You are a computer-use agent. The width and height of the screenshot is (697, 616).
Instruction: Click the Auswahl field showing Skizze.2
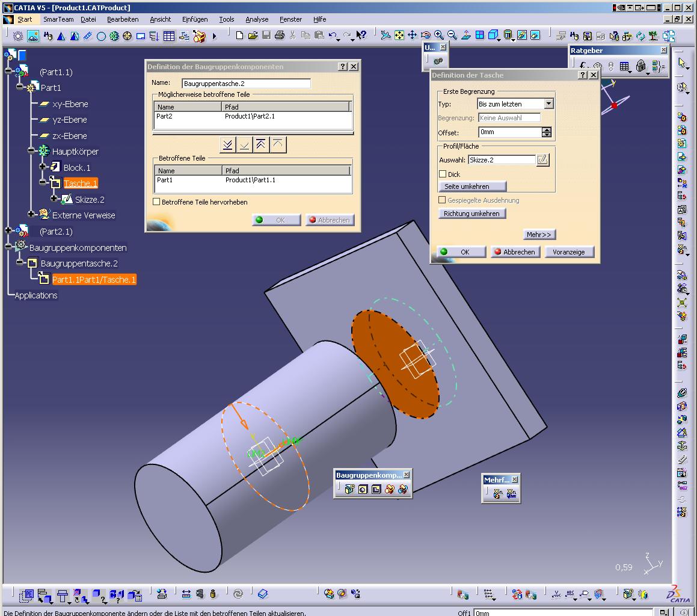pyautogui.click(x=502, y=159)
